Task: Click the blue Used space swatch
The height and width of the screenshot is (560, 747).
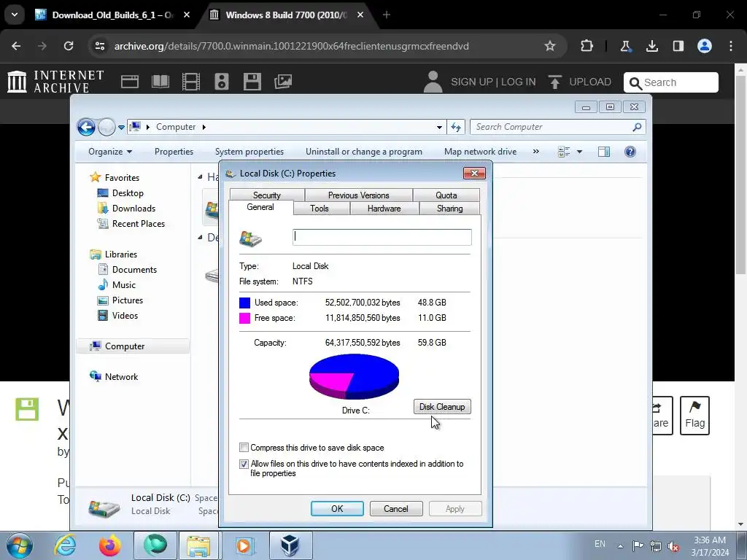Action: (x=245, y=303)
